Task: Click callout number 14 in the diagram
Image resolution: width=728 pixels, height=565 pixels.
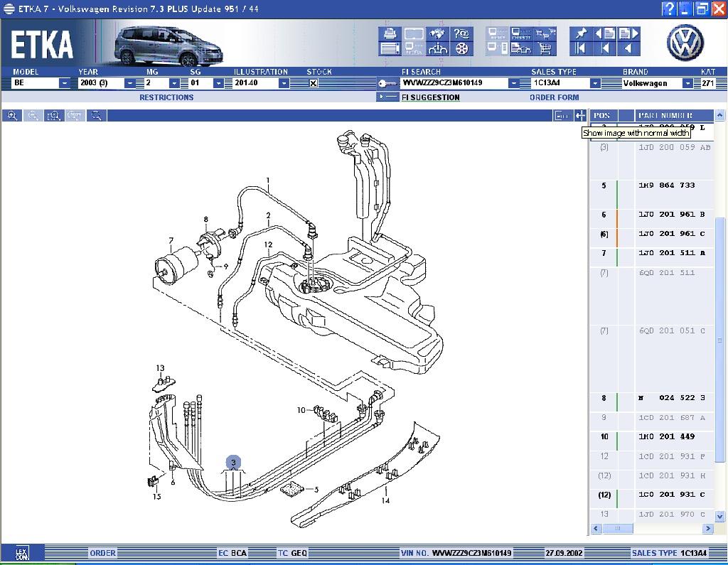Action: [x=385, y=500]
